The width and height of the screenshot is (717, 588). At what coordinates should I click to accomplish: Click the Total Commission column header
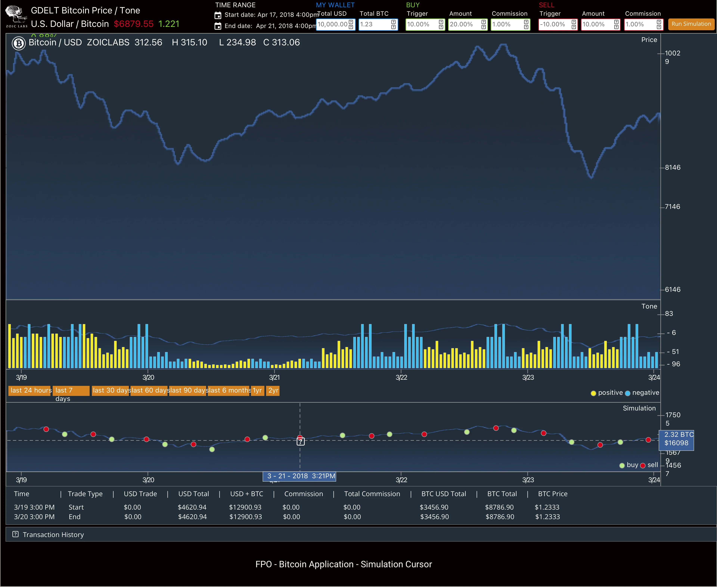pyautogui.click(x=372, y=494)
